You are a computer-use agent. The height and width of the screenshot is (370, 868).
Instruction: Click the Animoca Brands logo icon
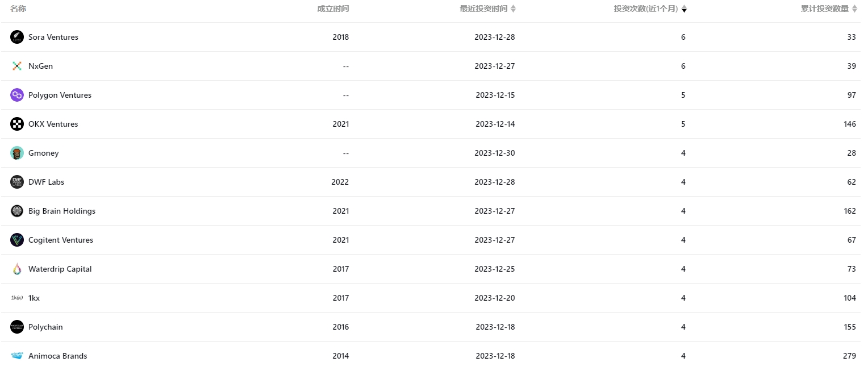coord(17,356)
